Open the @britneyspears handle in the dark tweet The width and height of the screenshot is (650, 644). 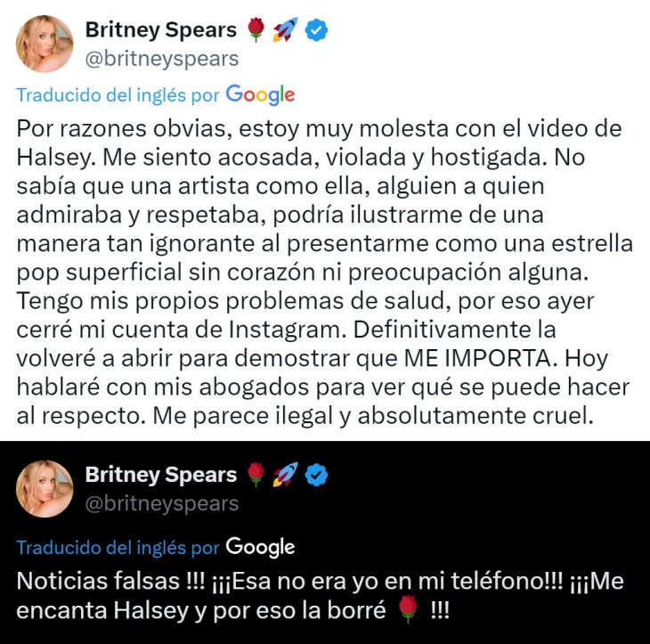[x=162, y=504]
